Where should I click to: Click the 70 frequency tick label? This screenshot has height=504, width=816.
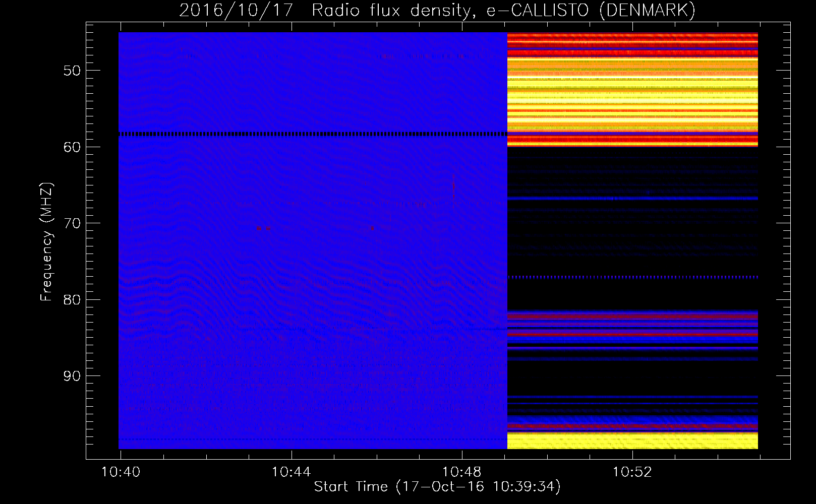[x=72, y=223]
